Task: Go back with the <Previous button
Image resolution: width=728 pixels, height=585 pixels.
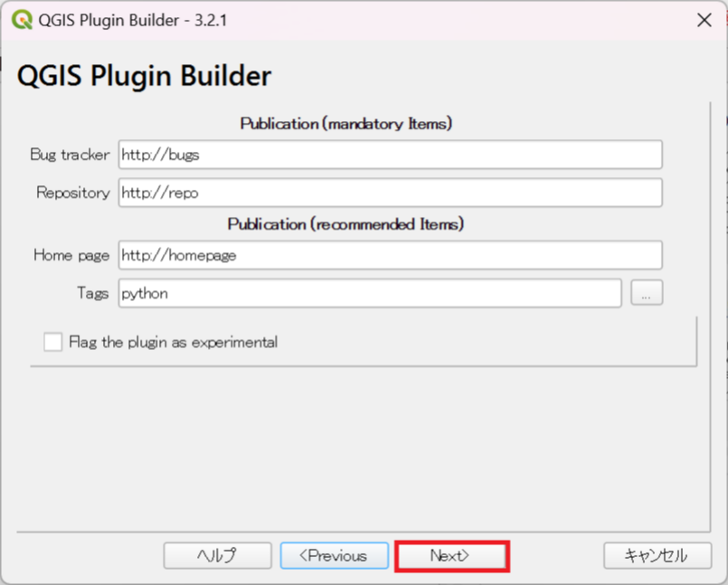Action: [x=335, y=556]
